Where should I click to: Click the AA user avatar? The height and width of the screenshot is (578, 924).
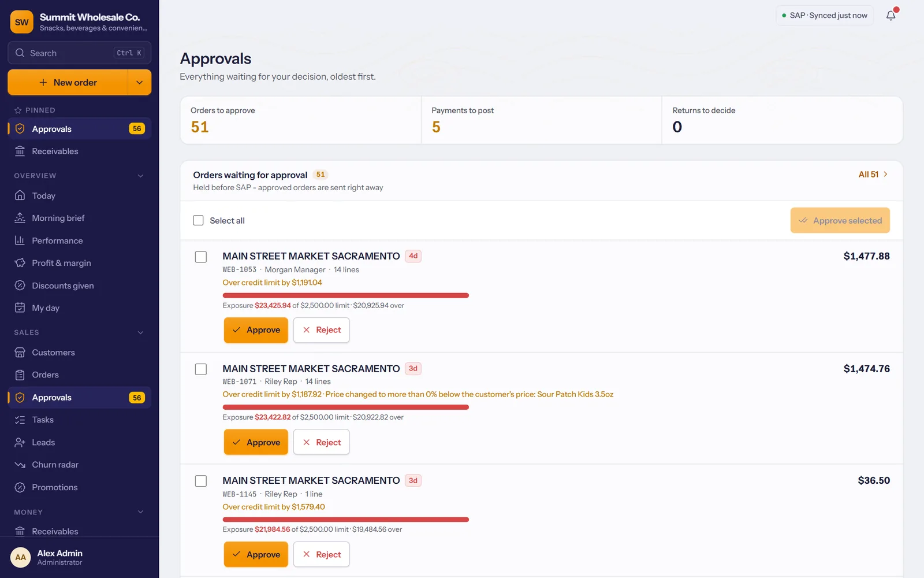coord(21,557)
